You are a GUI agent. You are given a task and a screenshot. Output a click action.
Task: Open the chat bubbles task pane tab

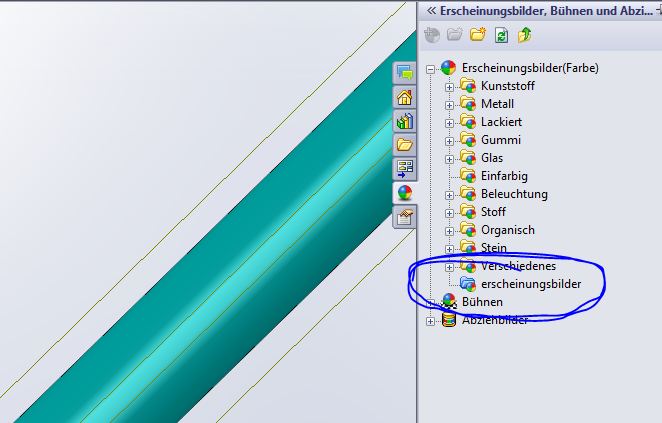point(405,73)
